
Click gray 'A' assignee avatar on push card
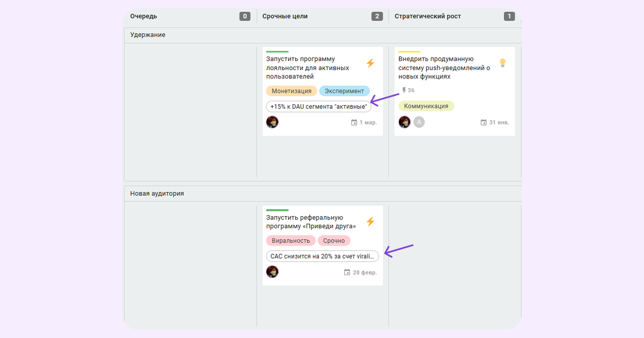coord(419,122)
